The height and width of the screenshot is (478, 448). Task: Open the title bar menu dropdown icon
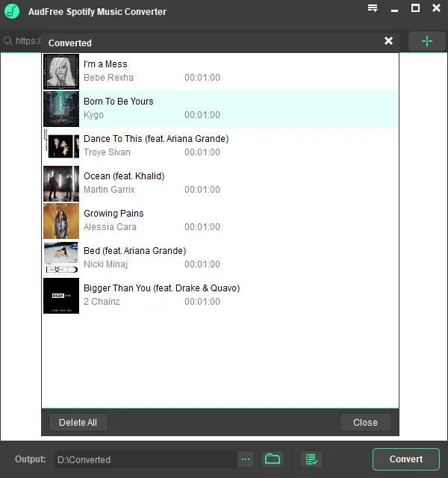[373, 9]
